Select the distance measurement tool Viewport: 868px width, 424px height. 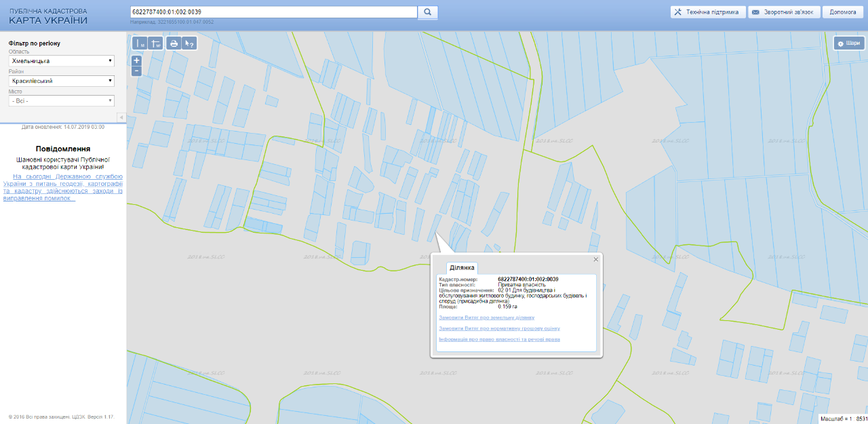pos(140,43)
